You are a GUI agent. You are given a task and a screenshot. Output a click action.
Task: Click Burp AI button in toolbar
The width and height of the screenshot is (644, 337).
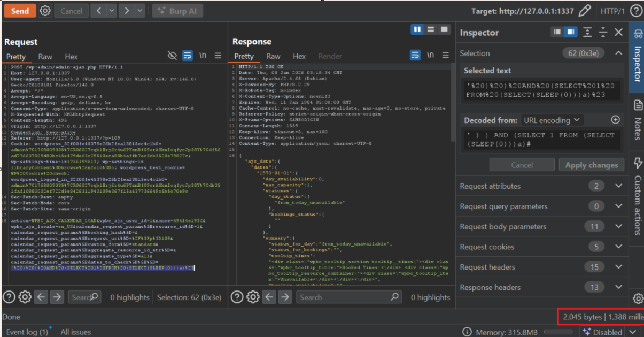177,11
